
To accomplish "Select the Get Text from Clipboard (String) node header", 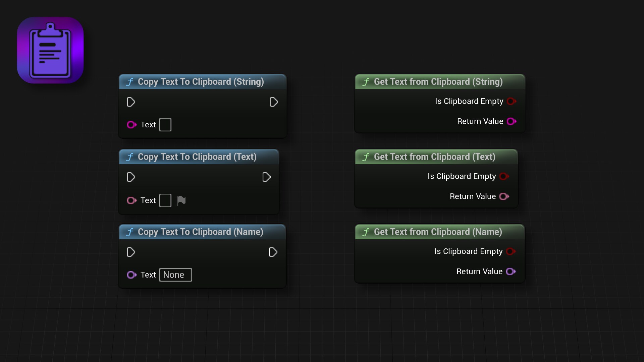I will pos(436,82).
